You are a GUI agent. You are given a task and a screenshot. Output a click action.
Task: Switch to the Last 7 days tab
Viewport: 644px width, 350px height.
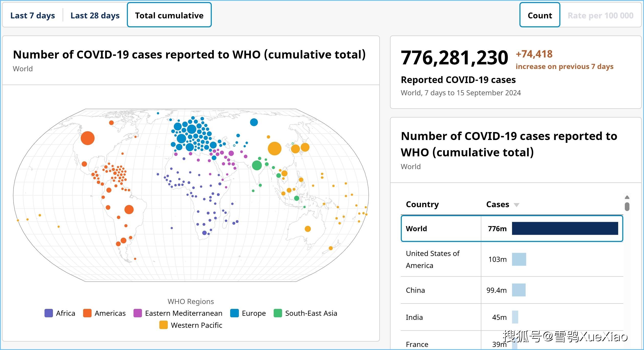[x=32, y=16]
